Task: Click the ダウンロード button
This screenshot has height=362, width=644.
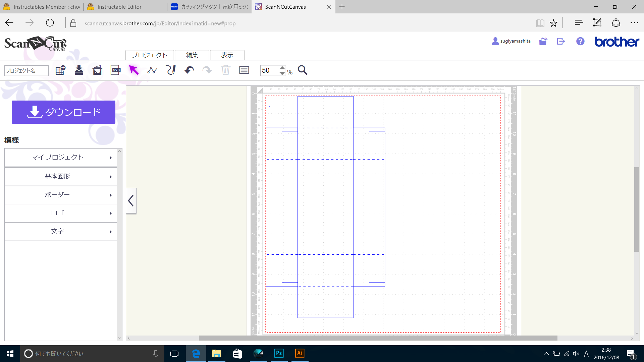Action: pos(64,112)
